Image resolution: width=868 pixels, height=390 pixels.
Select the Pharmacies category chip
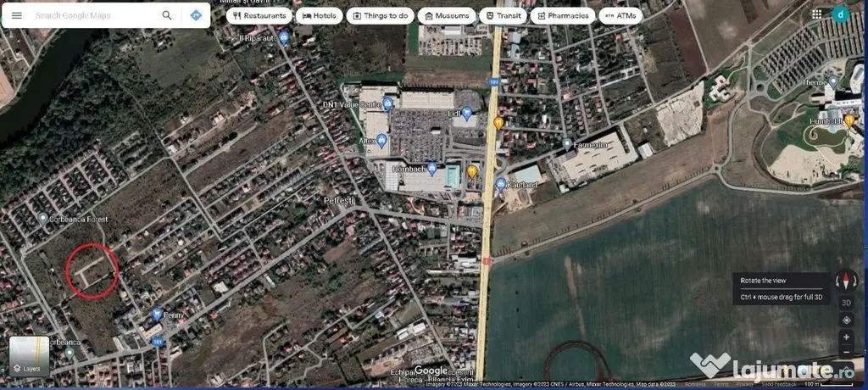click(563, 15)
